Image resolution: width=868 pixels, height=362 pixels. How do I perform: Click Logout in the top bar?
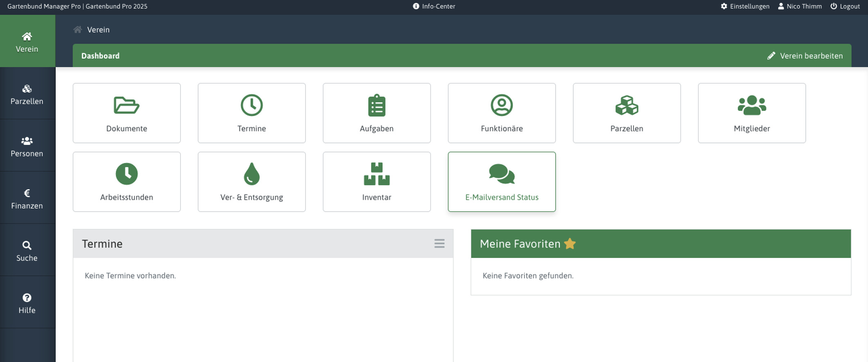pyautogui.click(x=845, y=6)
